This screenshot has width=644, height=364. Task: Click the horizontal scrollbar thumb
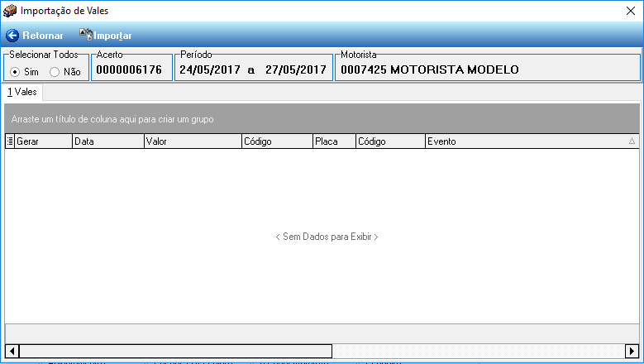175,352
